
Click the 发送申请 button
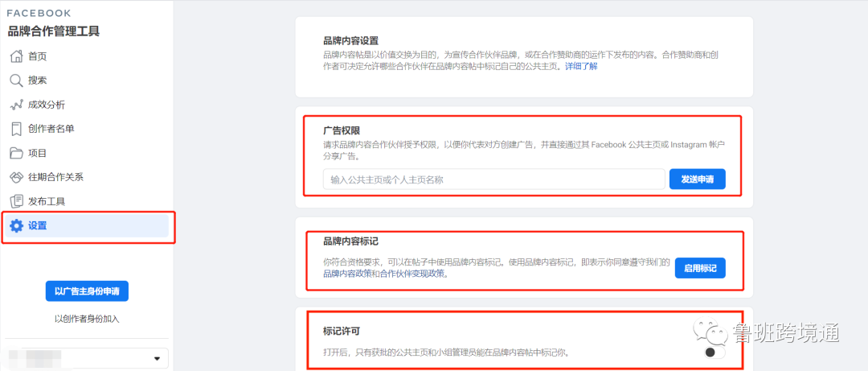coord(697,179)
